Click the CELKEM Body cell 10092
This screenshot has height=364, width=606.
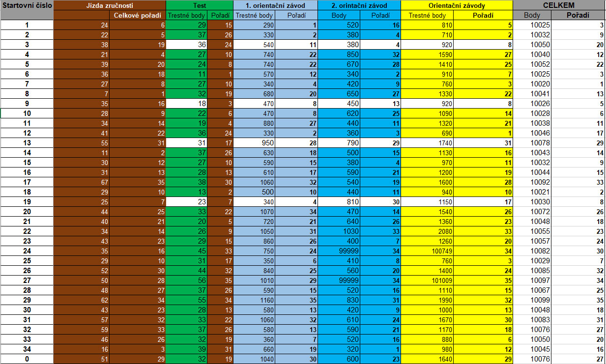(x=532, y=182)
